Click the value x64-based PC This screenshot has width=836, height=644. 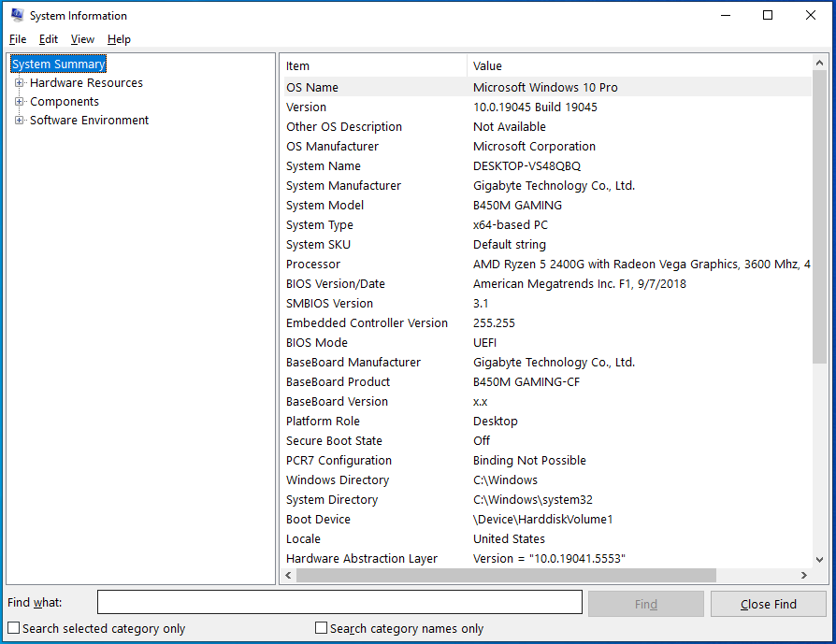[511, 225]
